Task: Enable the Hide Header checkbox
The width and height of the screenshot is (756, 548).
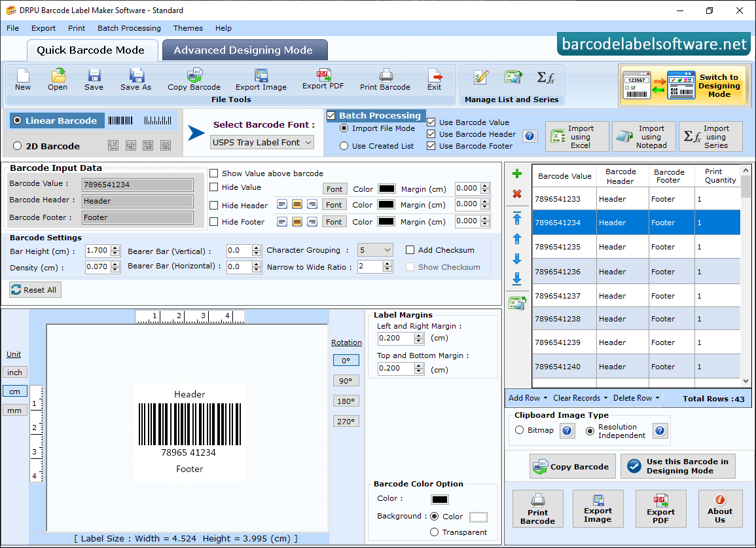Action: point(213,206)
